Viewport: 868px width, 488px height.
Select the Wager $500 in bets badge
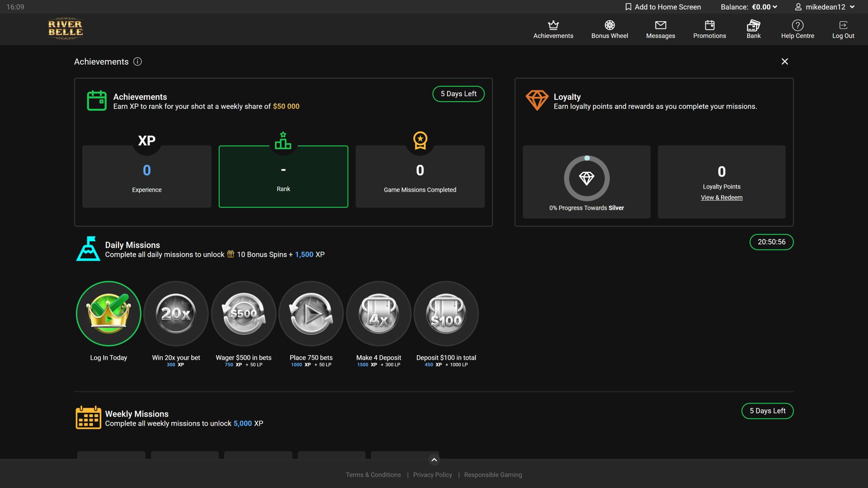(244, 314)
